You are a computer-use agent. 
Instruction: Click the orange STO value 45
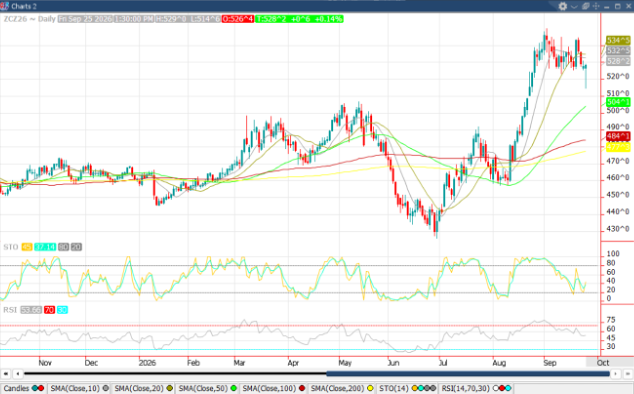click(x=27, y=247)
